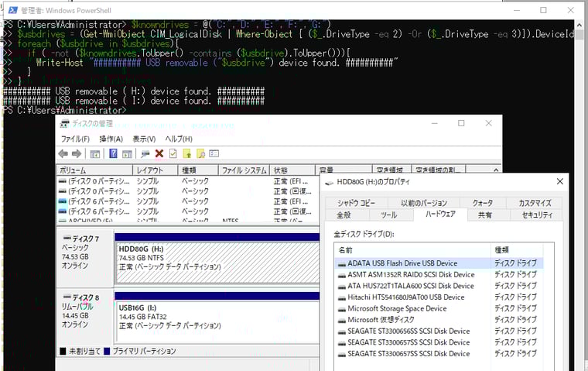The width and height of the screenshot is (588, 371).
Task: Open the blue Help question mark icon
Action: 113,153
